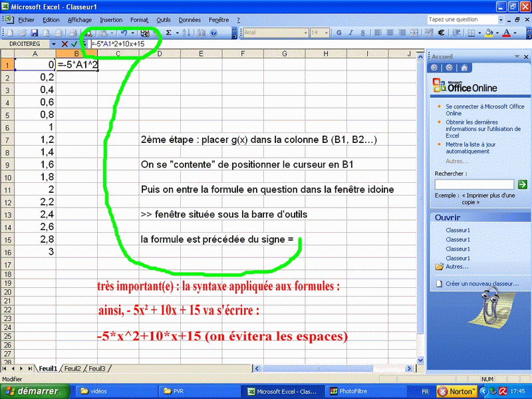Viewport: 532px width, 399px height.
Task: Apply the yellow Fill Color bucket
Action: point(489,33)
